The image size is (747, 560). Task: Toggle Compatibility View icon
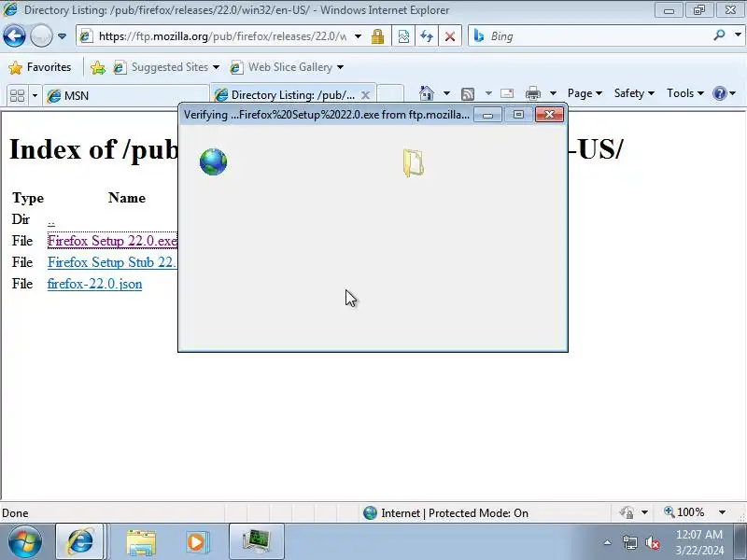click(403, 36)
